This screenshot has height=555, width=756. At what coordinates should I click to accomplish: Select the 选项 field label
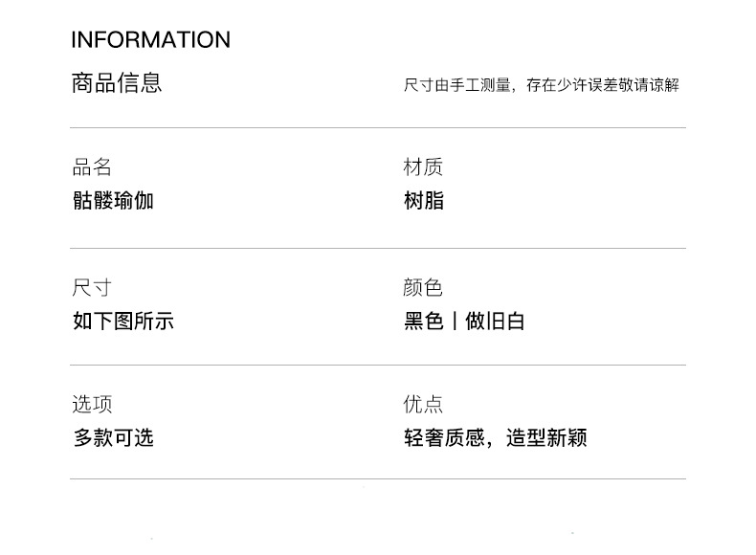point(92,405)
